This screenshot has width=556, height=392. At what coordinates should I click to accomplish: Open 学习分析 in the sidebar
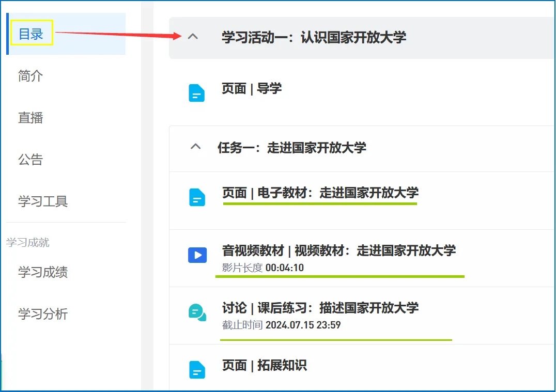pos(43,314)
